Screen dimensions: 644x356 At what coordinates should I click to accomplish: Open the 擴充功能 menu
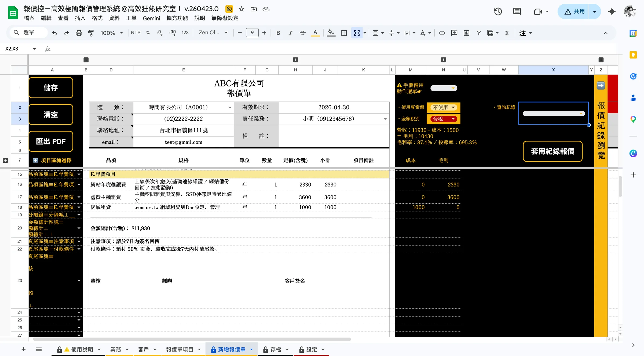pos(177,18)
